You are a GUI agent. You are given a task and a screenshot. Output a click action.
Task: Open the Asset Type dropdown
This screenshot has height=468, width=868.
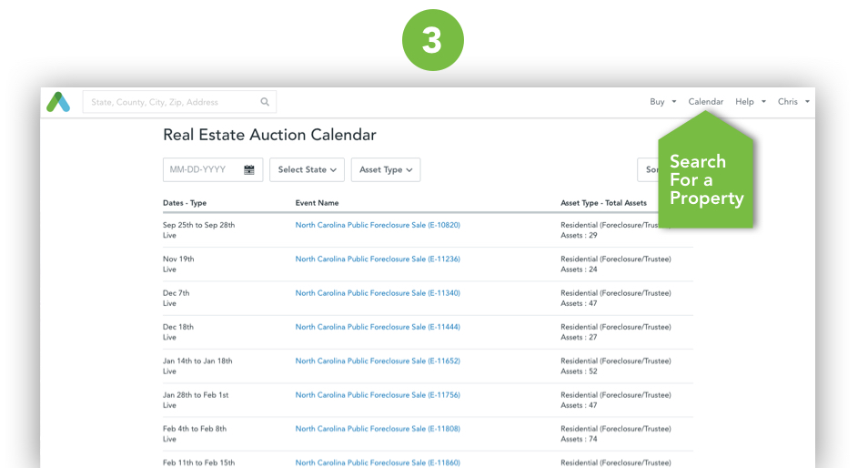385,169
